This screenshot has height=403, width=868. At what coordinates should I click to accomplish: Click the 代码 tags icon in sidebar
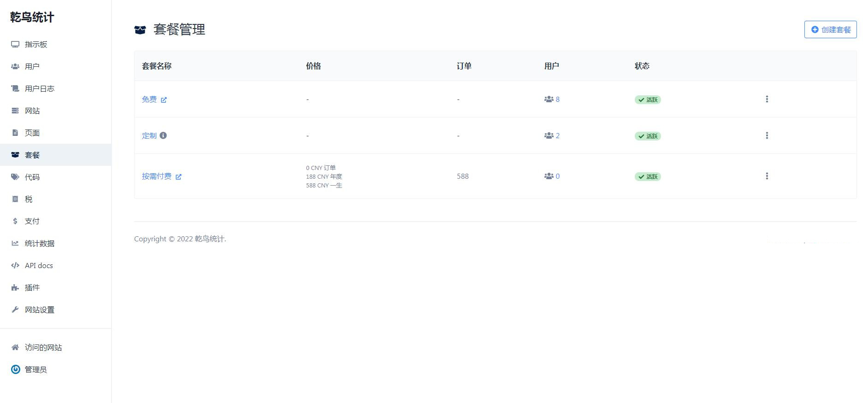tap(15, 177)
